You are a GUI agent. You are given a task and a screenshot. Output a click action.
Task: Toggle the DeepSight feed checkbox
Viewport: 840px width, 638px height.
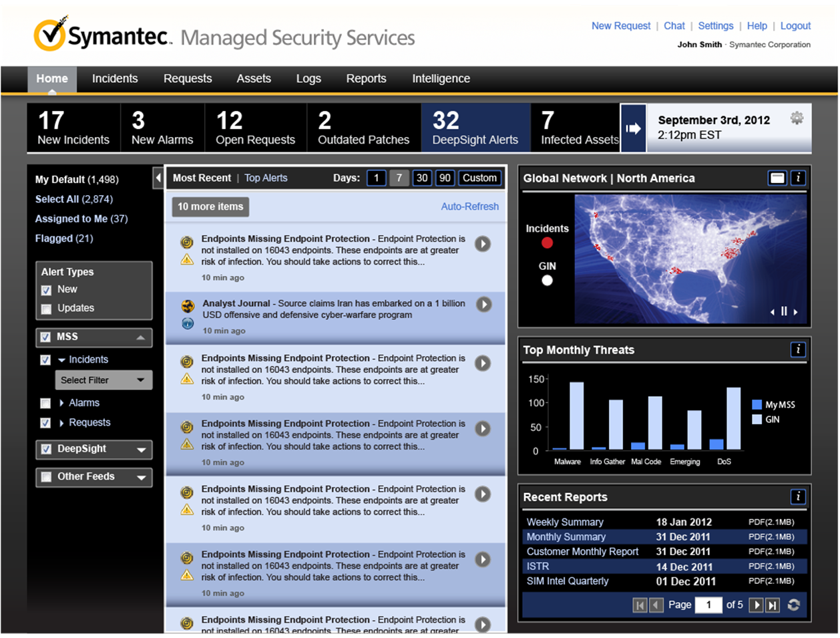[x=46, y=449]
